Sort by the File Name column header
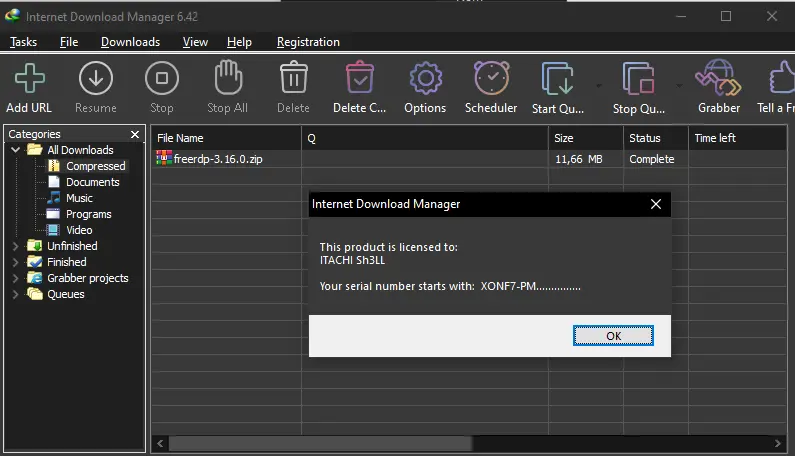Screen dimensions: 795x457 pos(226,138)
